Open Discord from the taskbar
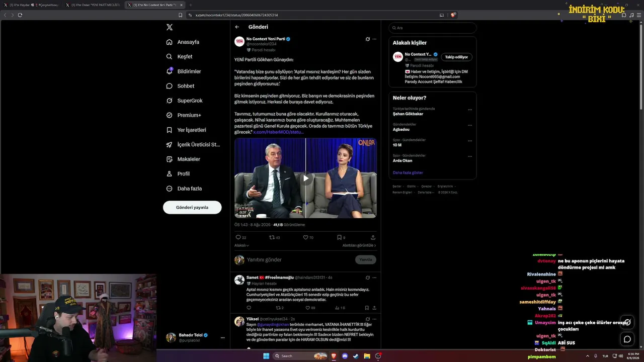The image size is (644, 362). coord(345,356)
